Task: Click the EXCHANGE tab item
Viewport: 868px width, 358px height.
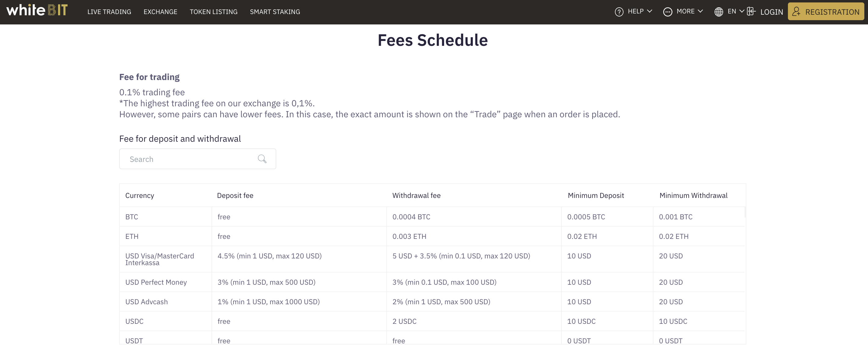Action: coord(160,11)
